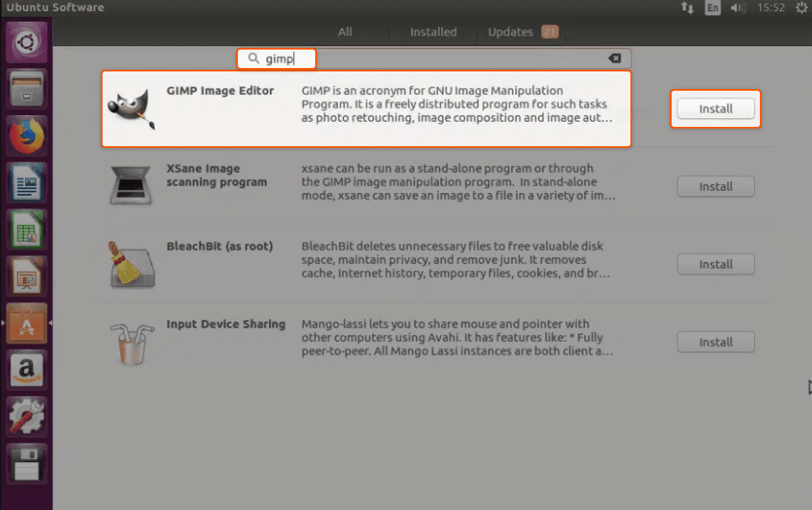Install GIMP Image Editor
The height and width of the screenshot is (510, 812).
[x=715, y=108]
